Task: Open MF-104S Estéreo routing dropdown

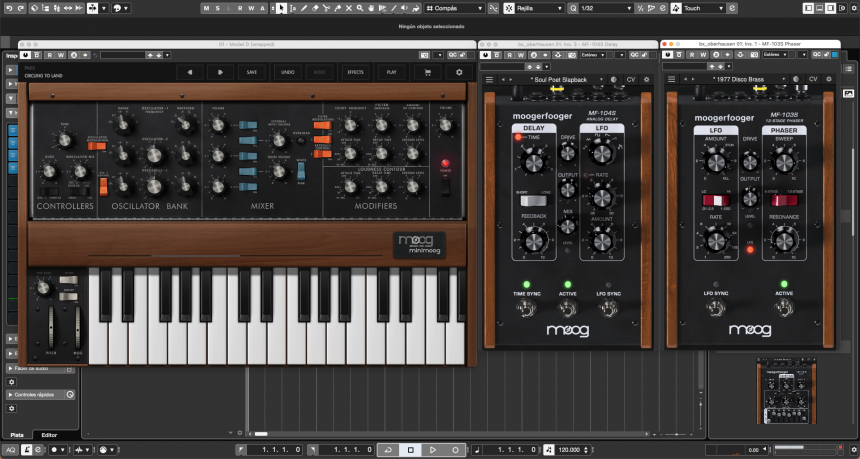Action: click(595, 55)
